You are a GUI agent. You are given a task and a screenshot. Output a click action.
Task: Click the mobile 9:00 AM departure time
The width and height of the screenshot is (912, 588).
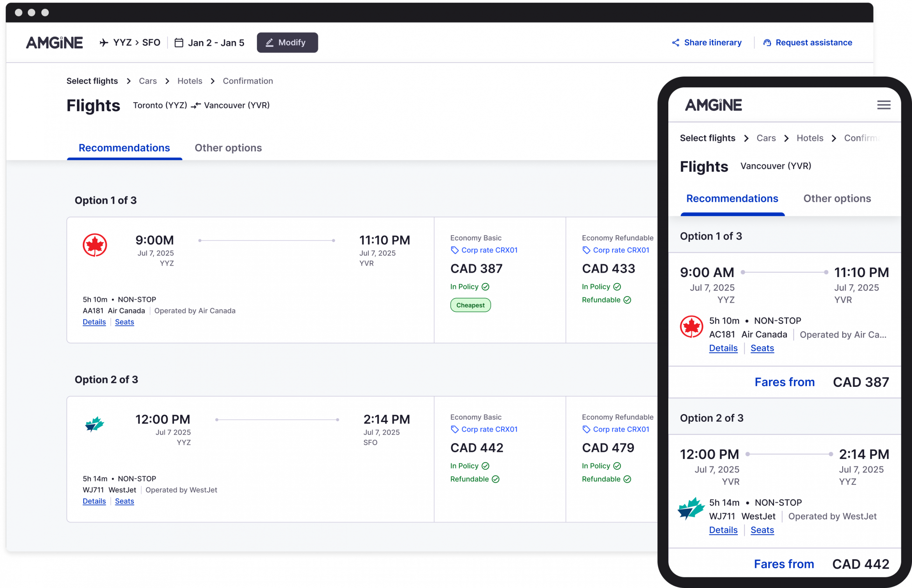(707, 272)
